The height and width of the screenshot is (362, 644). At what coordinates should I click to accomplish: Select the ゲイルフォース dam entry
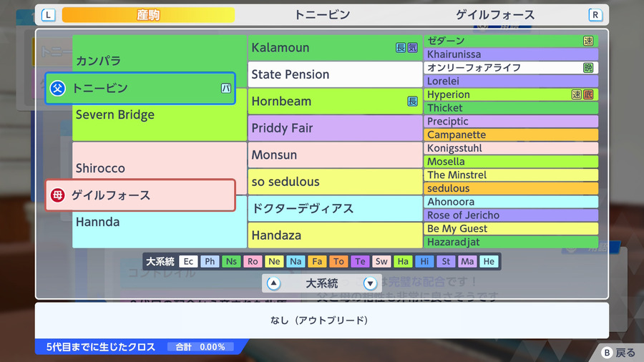(x=140, y=195)
